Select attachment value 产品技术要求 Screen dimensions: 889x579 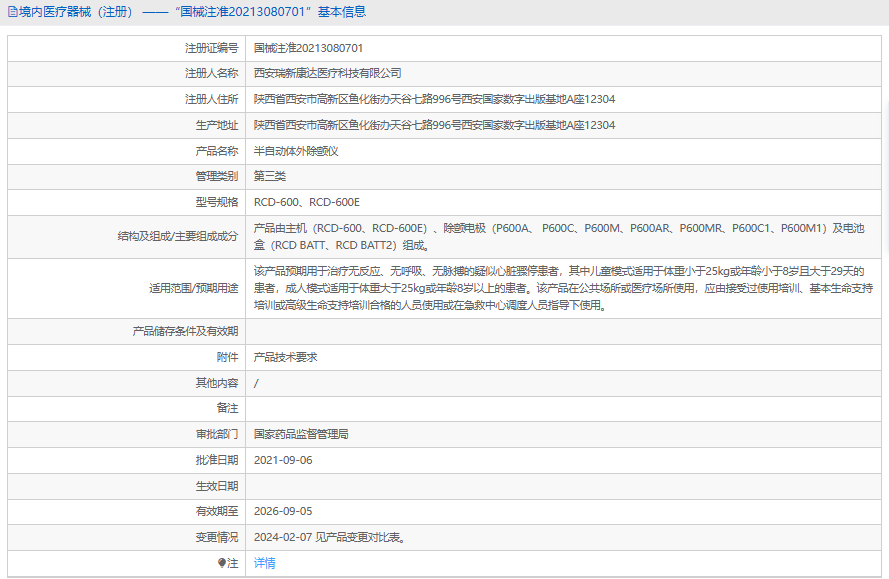[x=285, y=357]
